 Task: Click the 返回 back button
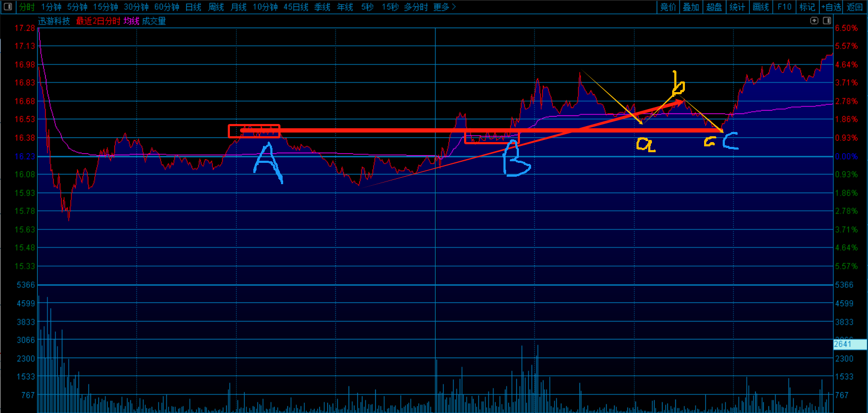(x=855, y=7)
